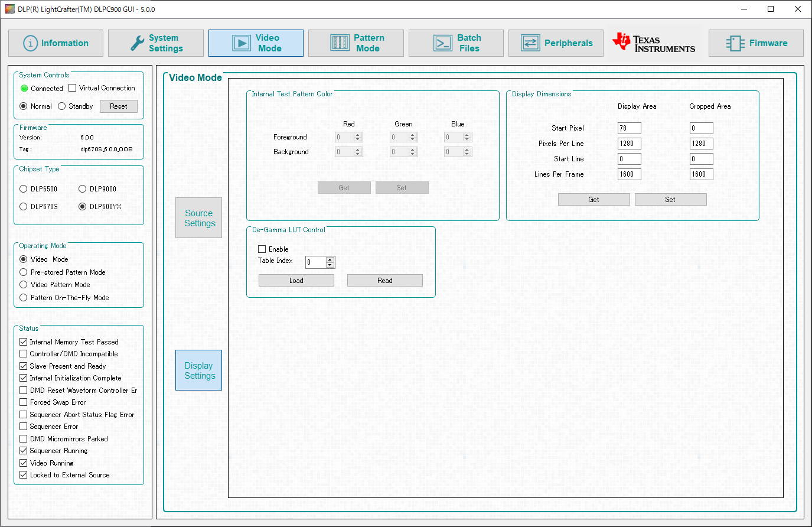Toggle Sequencer Running checkbox

tap(24, 451)
